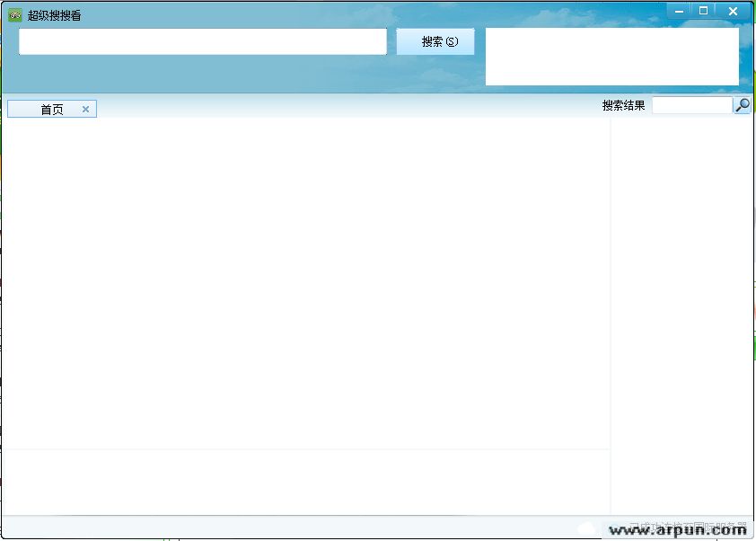Click the main search text field
The width and height of the screenshot is (756, 541).
click(x=203, y=41)
